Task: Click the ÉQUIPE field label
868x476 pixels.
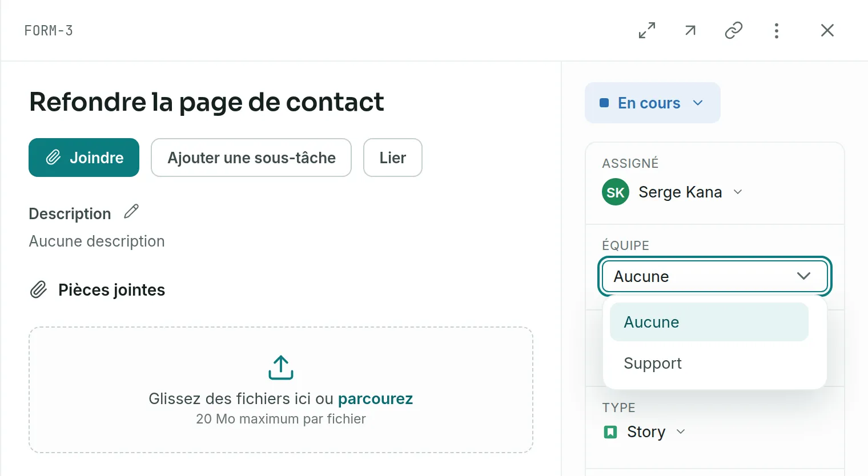Action: click(626, 245)
